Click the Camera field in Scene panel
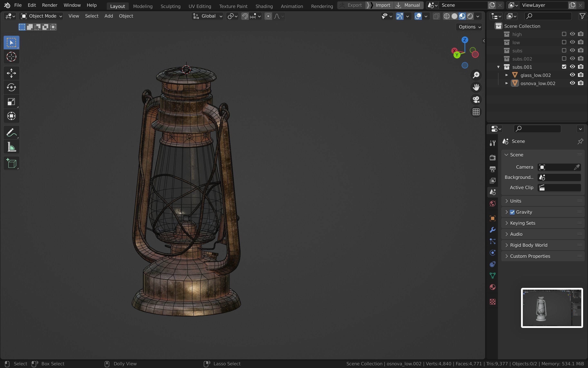 pyautogui.click(x=559, y=167)
